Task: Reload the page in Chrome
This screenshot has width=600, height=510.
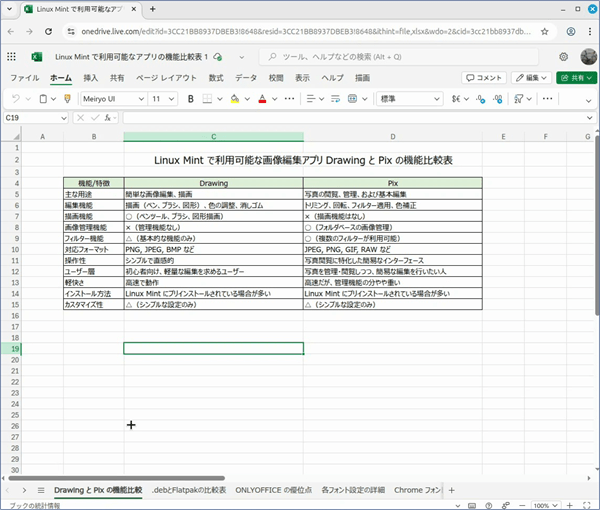Action: [48, 32]
